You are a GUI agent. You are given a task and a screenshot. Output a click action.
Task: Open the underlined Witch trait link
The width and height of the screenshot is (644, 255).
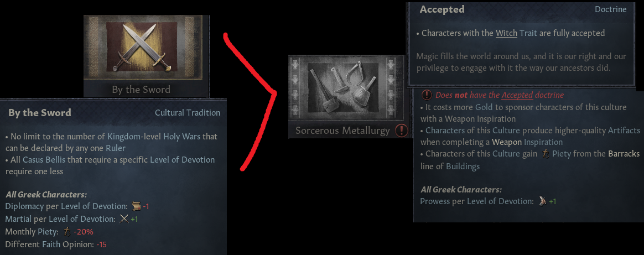pos(506,33)
